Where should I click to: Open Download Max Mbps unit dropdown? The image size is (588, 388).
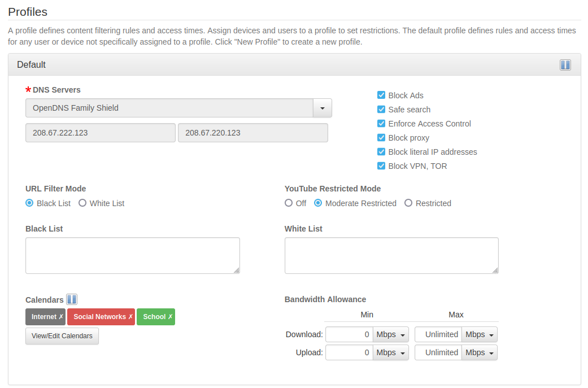point(480,334)
